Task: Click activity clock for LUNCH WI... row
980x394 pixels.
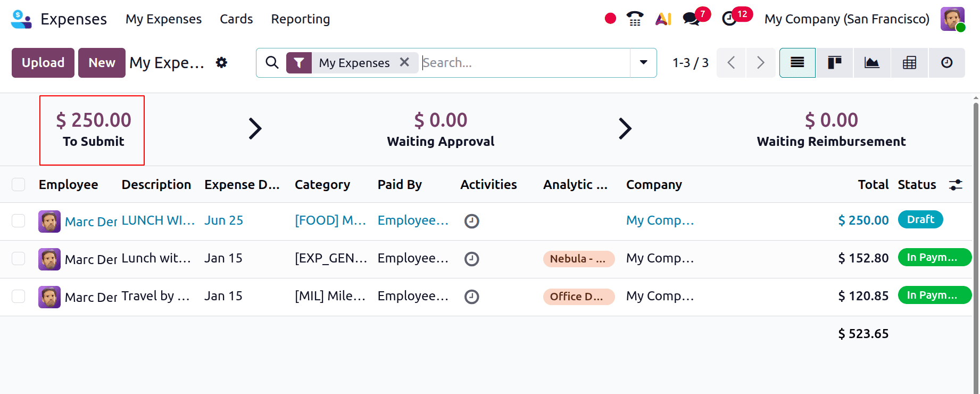Action: coord(472,221)
